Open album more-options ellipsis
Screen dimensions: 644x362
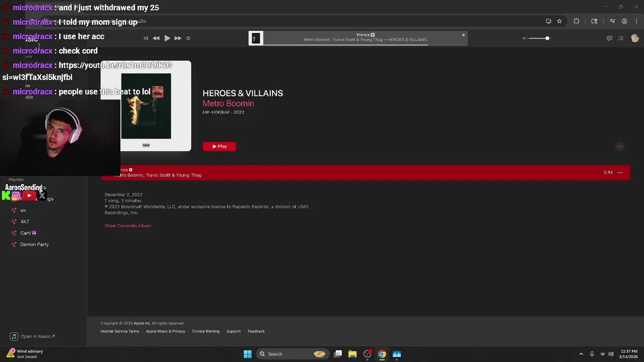point(620,146)
